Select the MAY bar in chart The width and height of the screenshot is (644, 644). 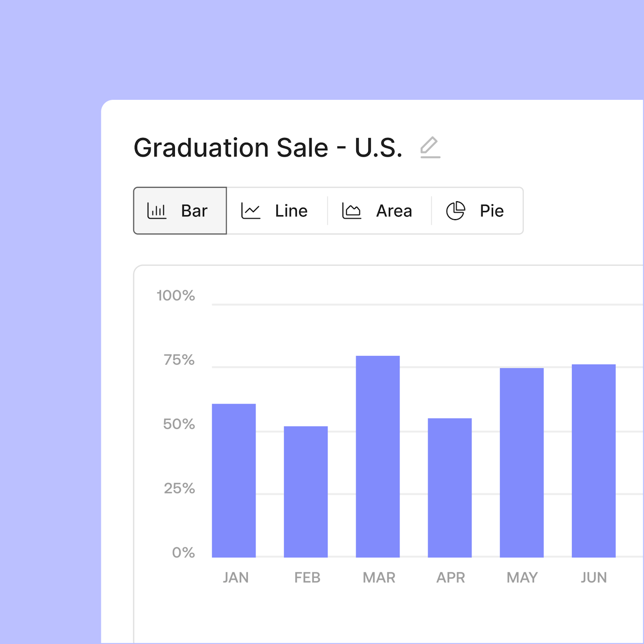point(522,463)
